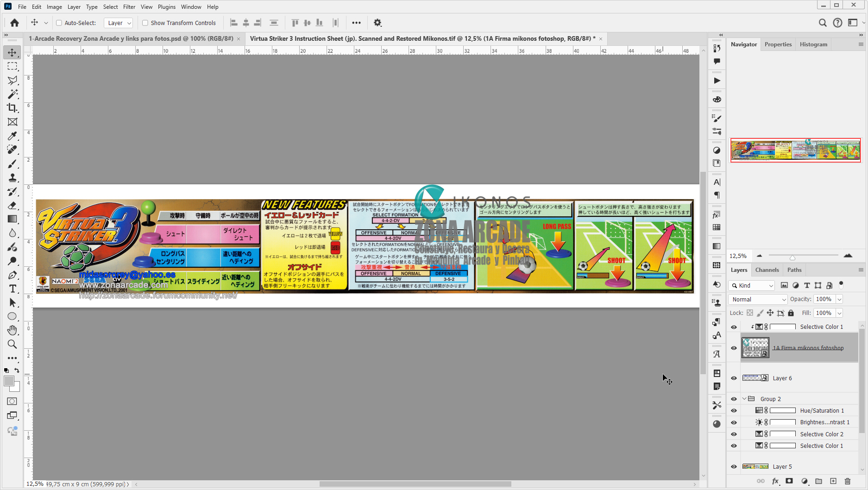Open the Auto-Select Layer dropdown
The height and width of the screenshot is (490, 868).
pyautogui.click(x=119, y=23)
